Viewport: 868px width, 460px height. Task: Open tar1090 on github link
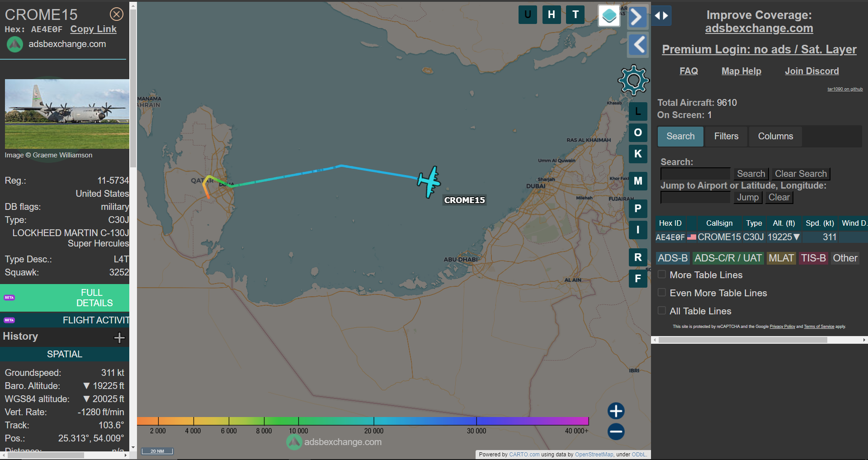coord(845,89)
